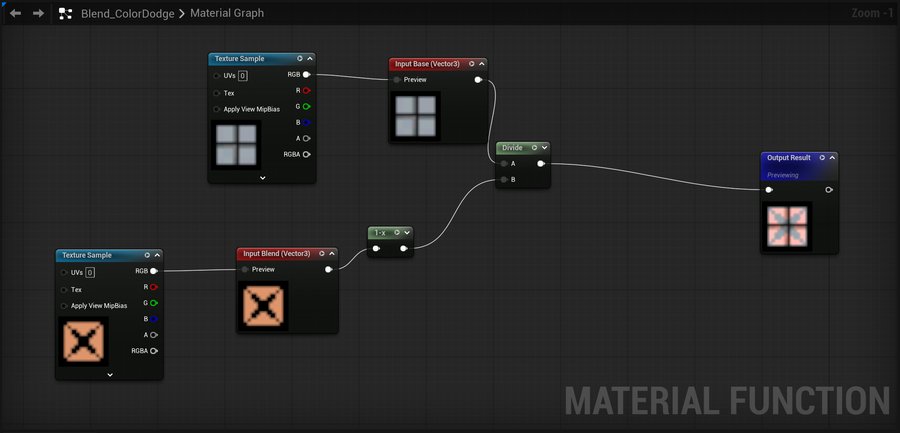This screenshot has height=433, width=900.
Task: Expand advanced pins at the bottom of the gray-grid Texture Sample
Action: tap(262, 177)
